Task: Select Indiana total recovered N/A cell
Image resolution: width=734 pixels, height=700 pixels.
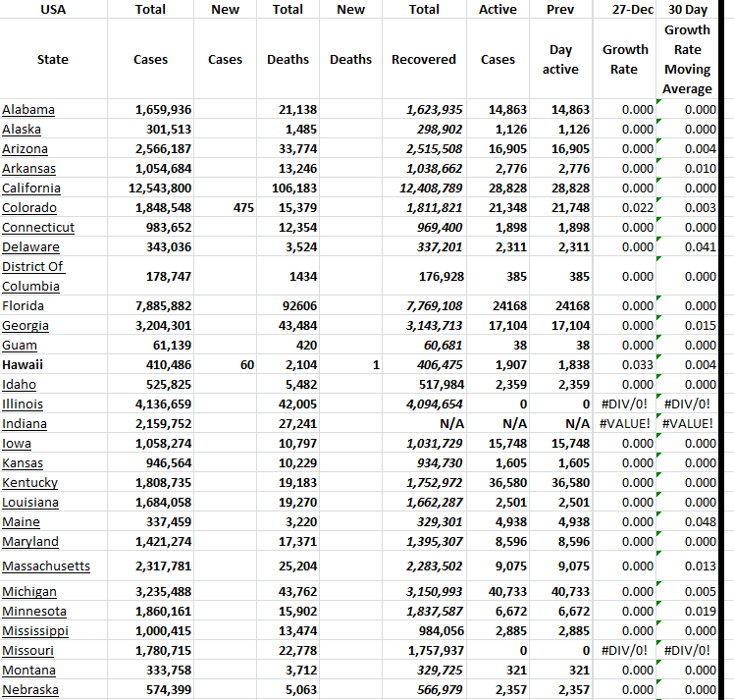Action: (x=451, y=424)
